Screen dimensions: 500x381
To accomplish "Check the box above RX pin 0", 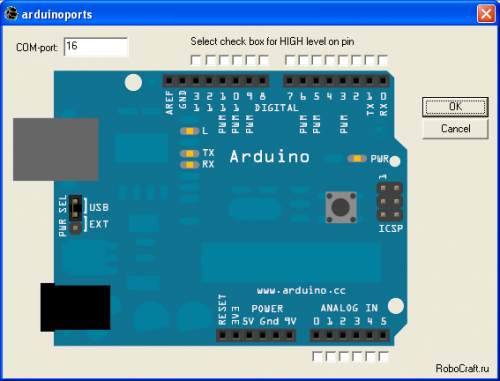I will click(383, 60).
